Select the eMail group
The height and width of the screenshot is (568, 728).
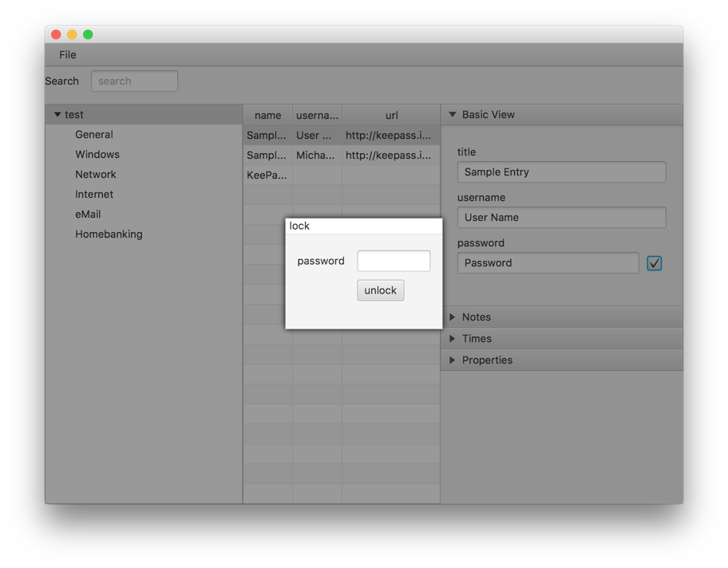(x=88, y=215)
